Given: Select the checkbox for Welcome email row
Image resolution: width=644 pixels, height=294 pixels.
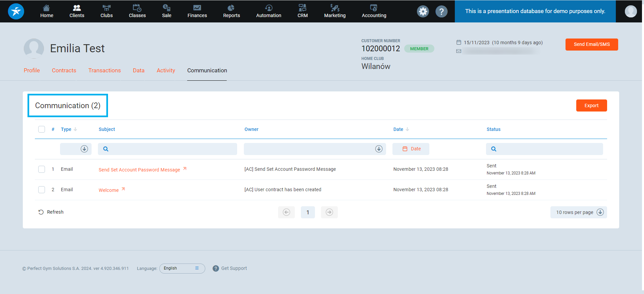Looking at the screenshot, I should pos(42,190).
